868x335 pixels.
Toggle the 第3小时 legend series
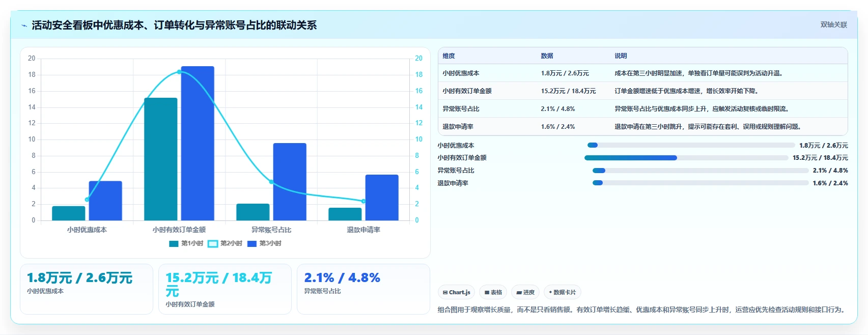(264, 243)
